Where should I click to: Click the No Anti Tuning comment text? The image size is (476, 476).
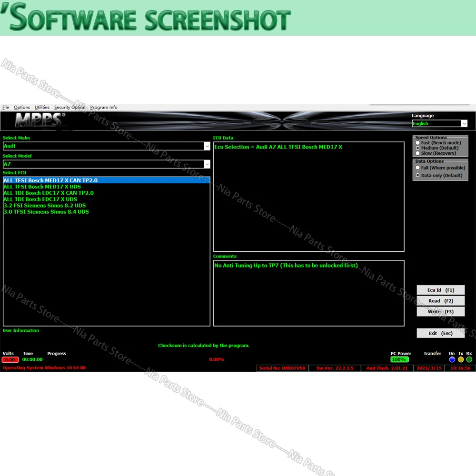click(286, 265)
